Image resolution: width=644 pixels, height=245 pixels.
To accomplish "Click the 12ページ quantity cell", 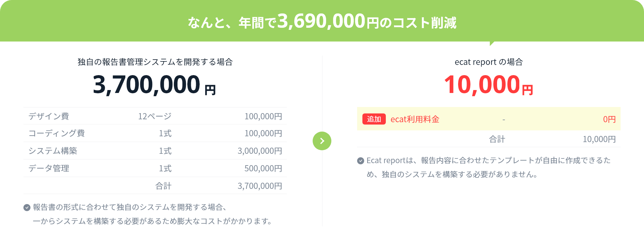I will (155, 116).
